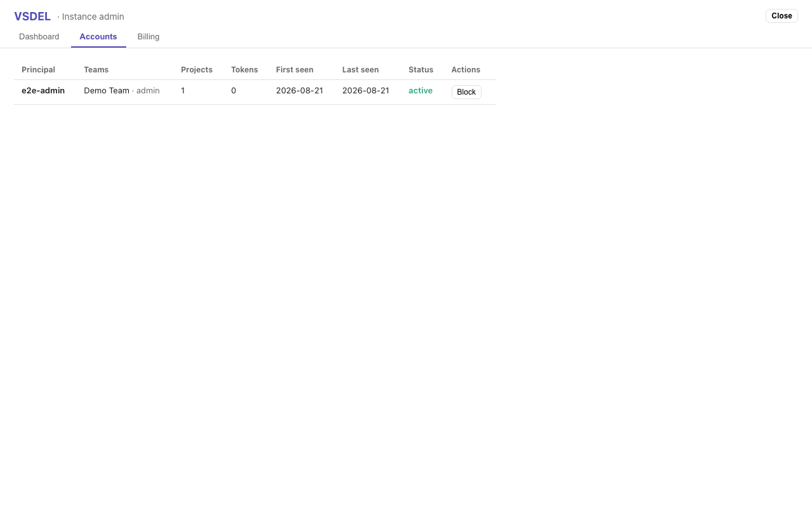Image resolution: width=812 pixels, height=508 pixels.
Task: Click the Last seen date 2026-08-21
Action: click(366, 91)
